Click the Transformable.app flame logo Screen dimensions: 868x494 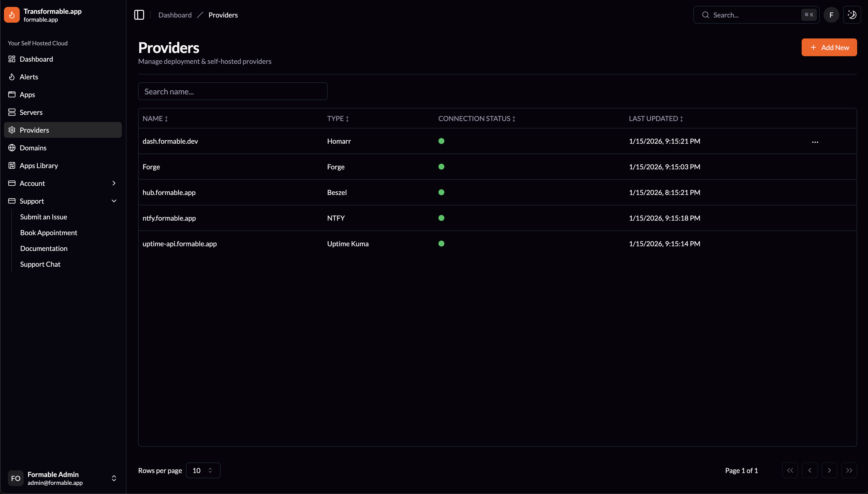coord(12,15)
